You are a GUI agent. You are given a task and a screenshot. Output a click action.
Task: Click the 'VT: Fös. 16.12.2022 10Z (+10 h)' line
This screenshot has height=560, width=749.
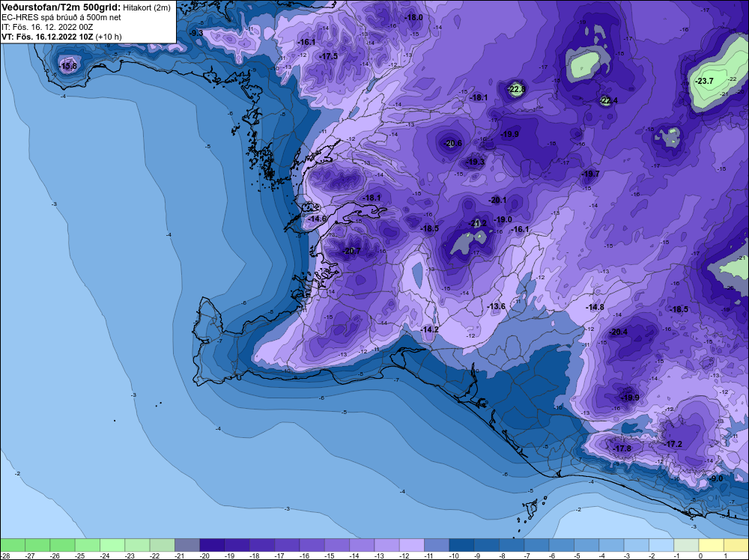[x=61, y=37]
